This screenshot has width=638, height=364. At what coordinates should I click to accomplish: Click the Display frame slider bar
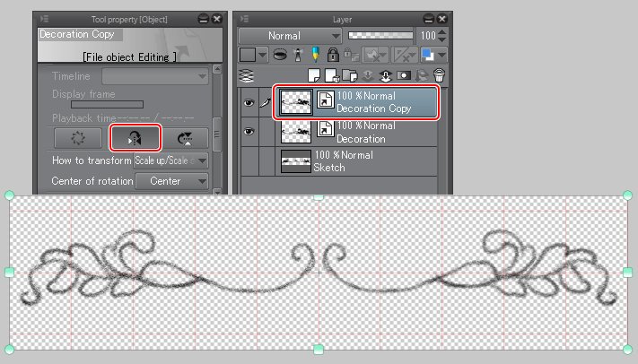coord(107,105)
